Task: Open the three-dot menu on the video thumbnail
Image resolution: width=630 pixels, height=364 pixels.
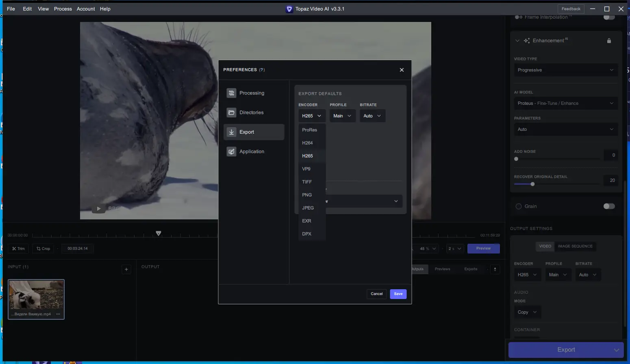Action: pos(58,314)
